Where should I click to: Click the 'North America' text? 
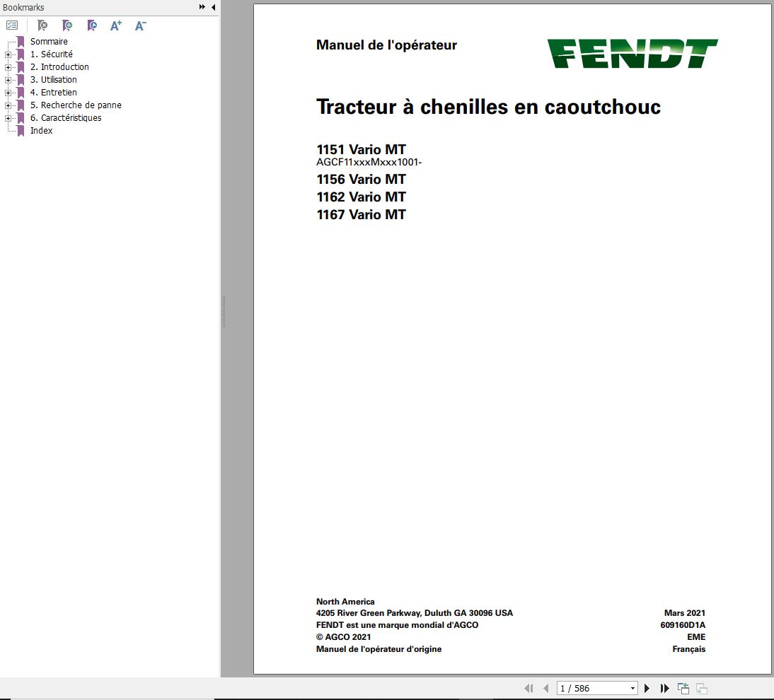(x=345, y=601)
